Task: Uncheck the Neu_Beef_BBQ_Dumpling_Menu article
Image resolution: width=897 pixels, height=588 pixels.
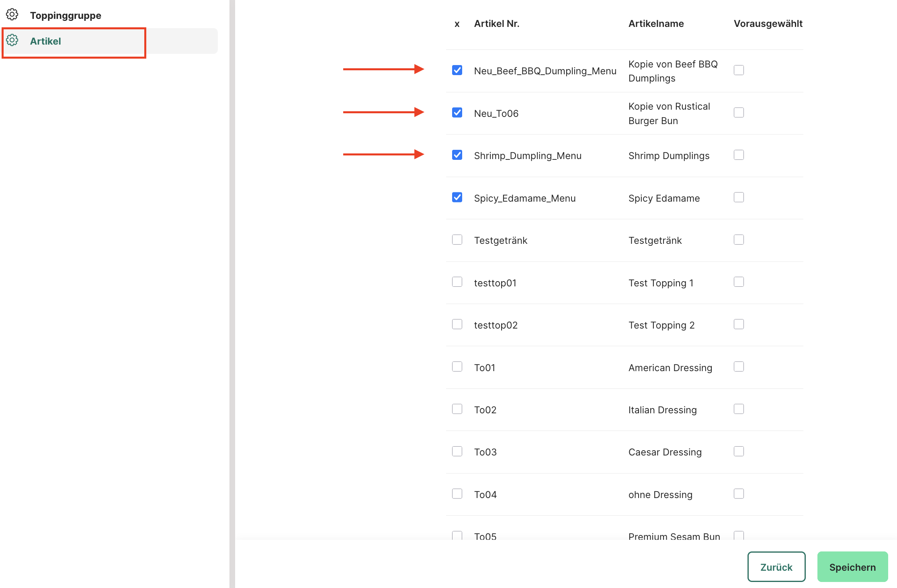Action: tap(457, 70)
